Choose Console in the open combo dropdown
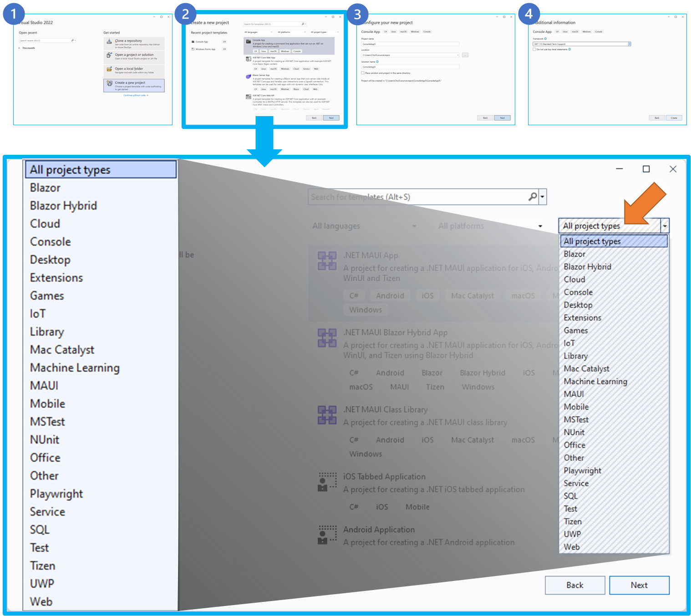691x616 pixels. tap(614, 292)
